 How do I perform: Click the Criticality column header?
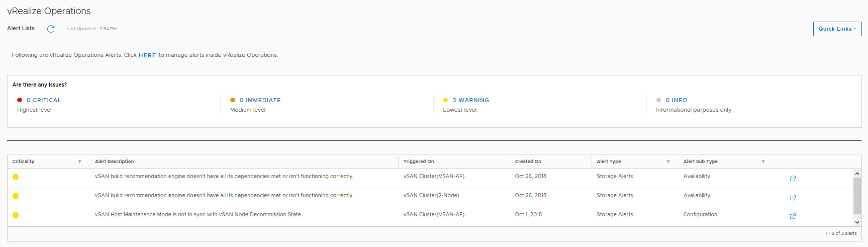(x=23, y=161)
